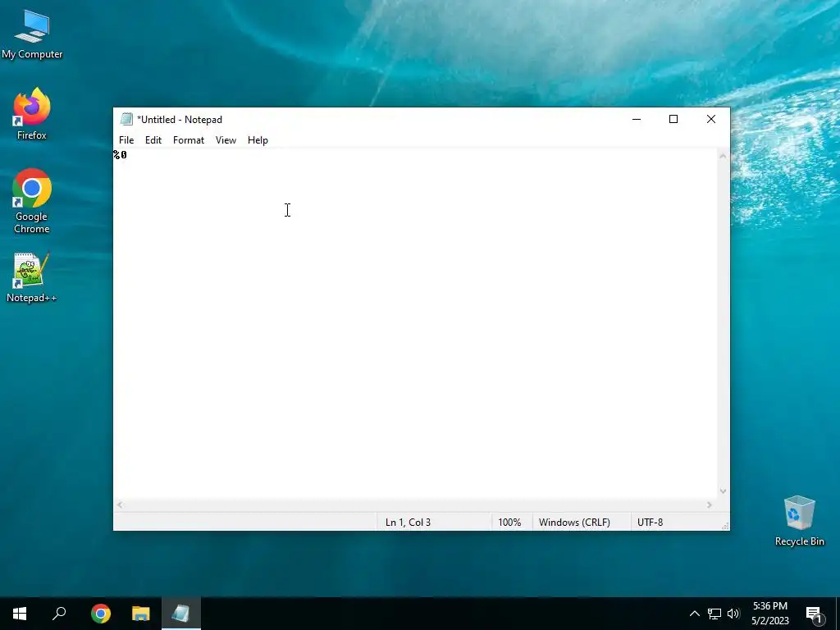Open the Recycle Bin

click(x=799, y=521)
